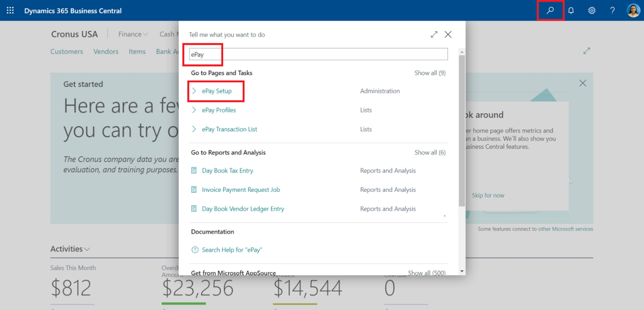Expand the Activities dropdown
Screen dimensions: 644x310
70,249
